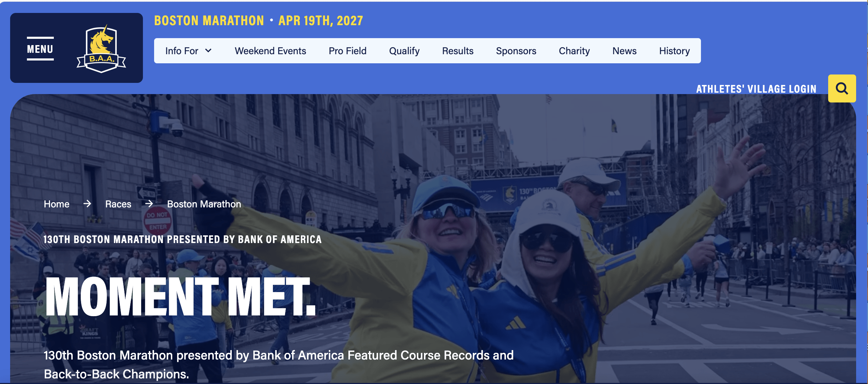Open the Races breadcrumb link
The width and height of the screenshot is (868, 384).
(118, 204)
